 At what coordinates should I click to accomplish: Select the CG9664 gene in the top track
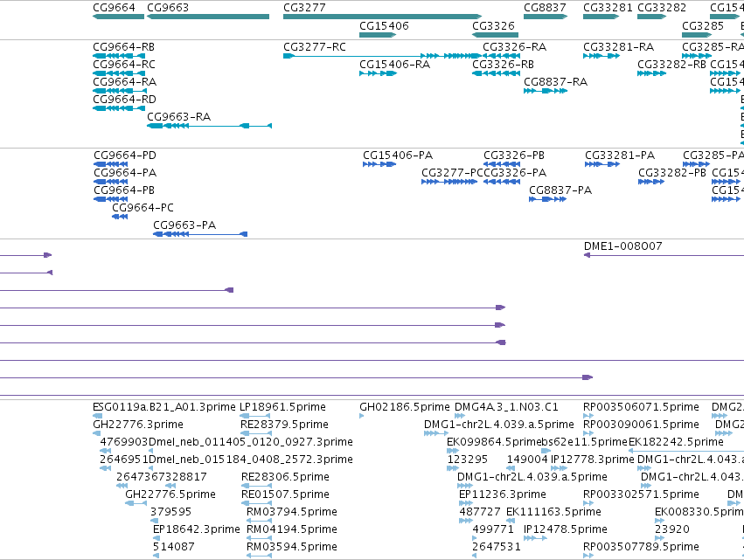(x=119, y=17)
